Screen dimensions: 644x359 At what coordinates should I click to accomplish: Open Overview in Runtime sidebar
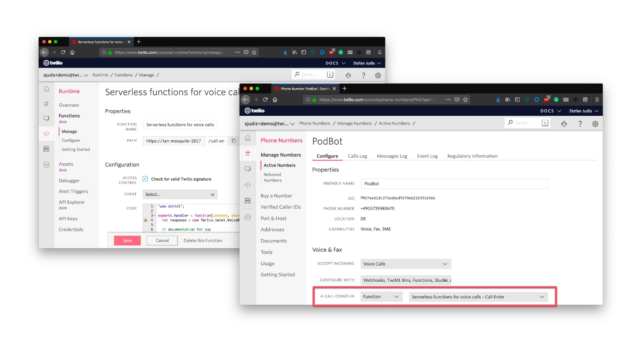(69, 105)
